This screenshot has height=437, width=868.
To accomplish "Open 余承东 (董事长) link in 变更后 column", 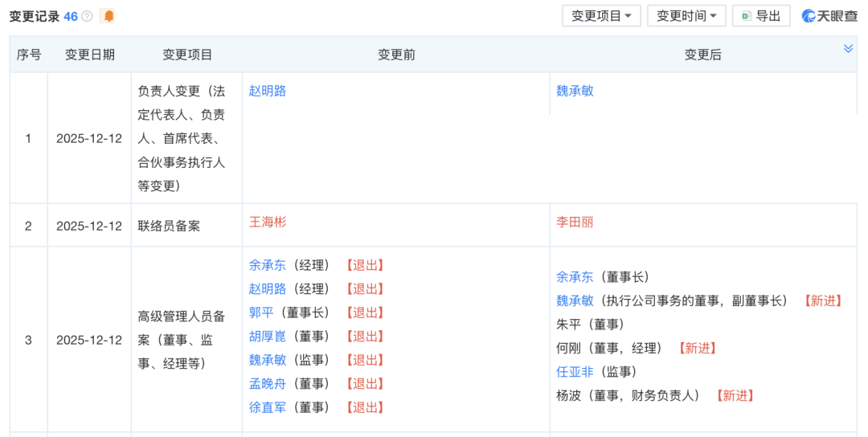I will pos(575,276).
